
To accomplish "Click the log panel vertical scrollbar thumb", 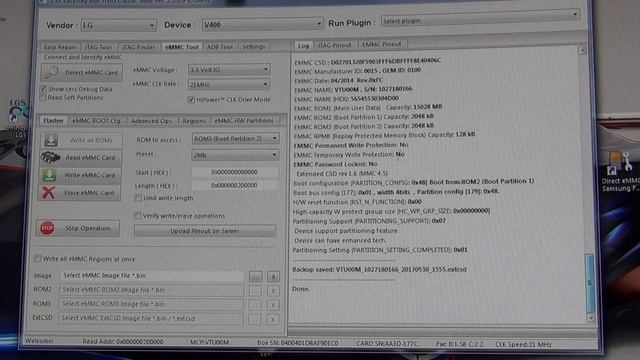I will [x=589, y=283].
